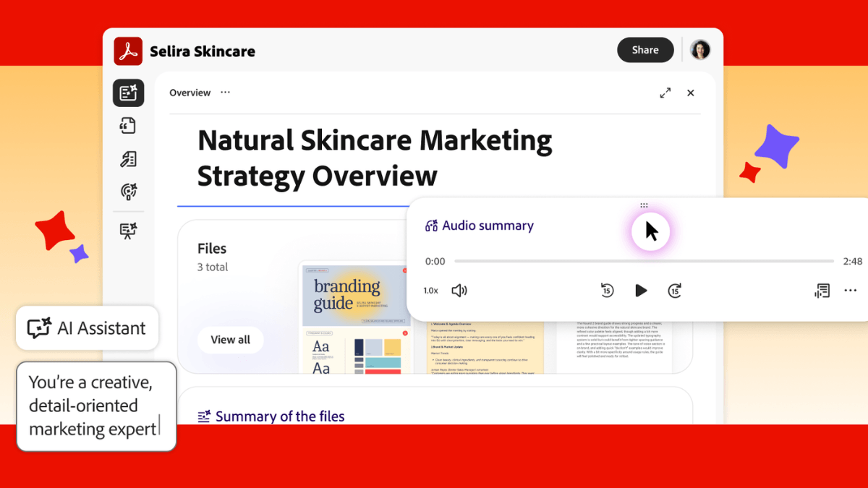Select the target insights sidebar icon
868x488 pixels.
tap(128, 192)
